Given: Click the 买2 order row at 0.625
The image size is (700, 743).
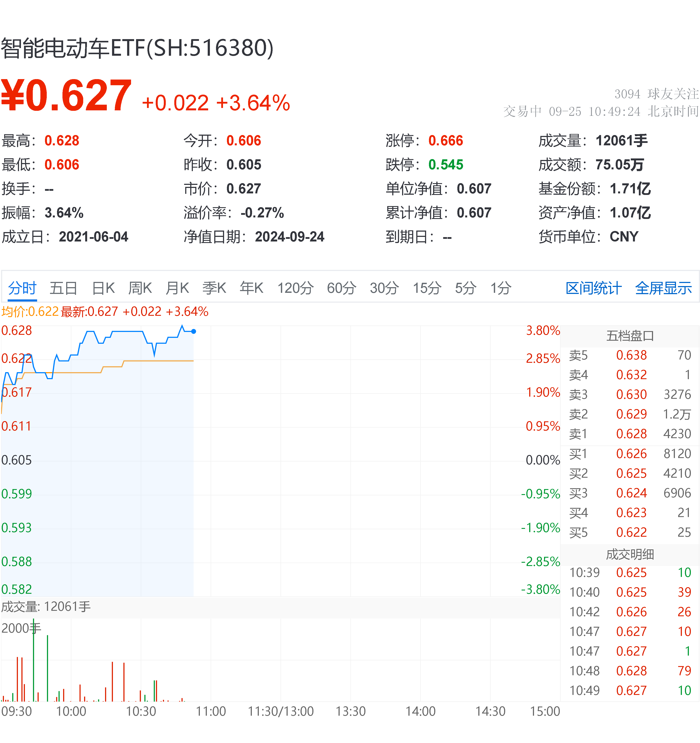Looking at the screenshot, I should (630, 474).
